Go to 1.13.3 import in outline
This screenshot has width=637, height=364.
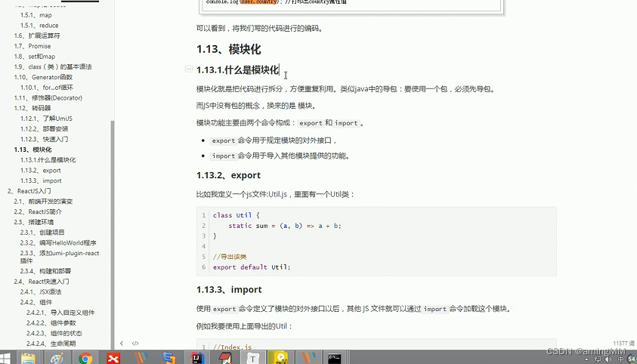coord(41,180)
